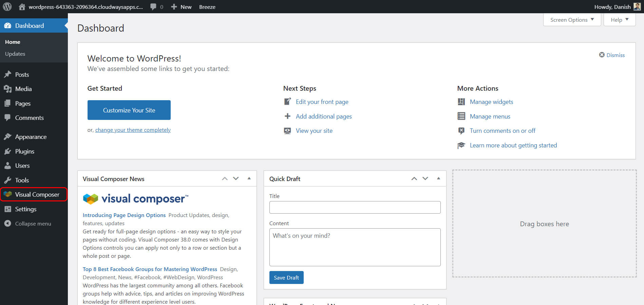
Task: Click the Collapse menu label
Action: tap(33, 223)
